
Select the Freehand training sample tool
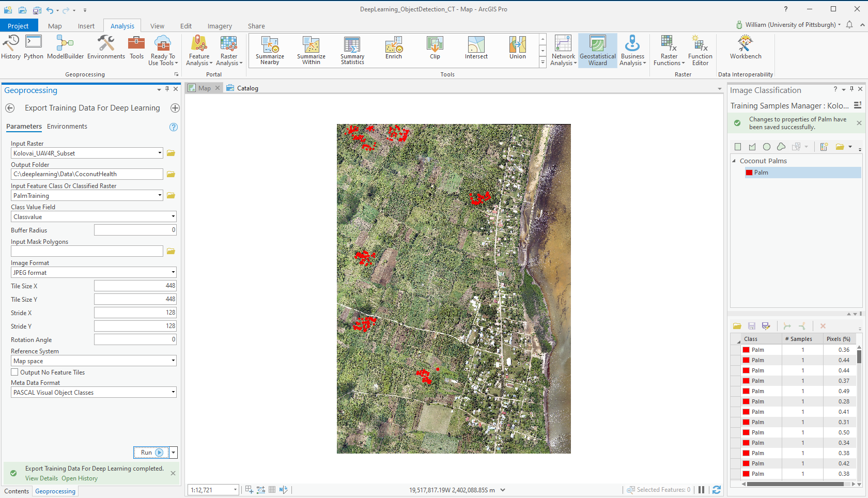click(781, 147)
